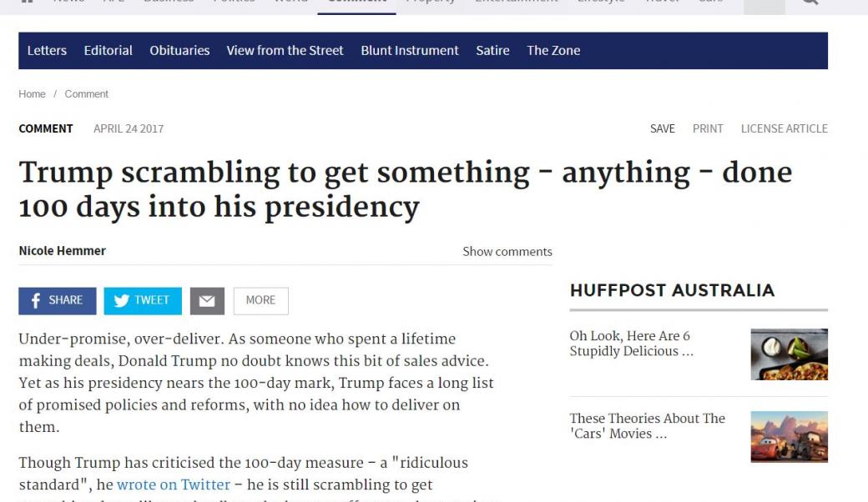Email the article via the envelope icon
This screenshot has width=868, height=502.
tap(207, 300)
